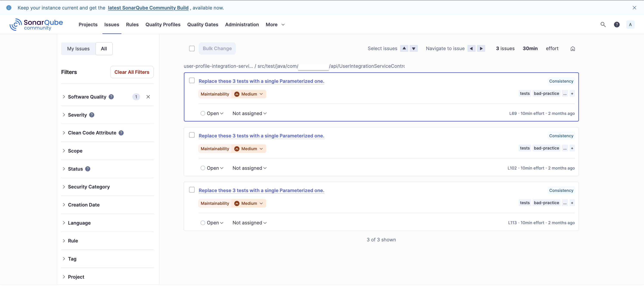Screen dimensions: 644x287
Task: Clear the Software Quality filter with X
Action: pyautogui.click(x=148, y=97)
